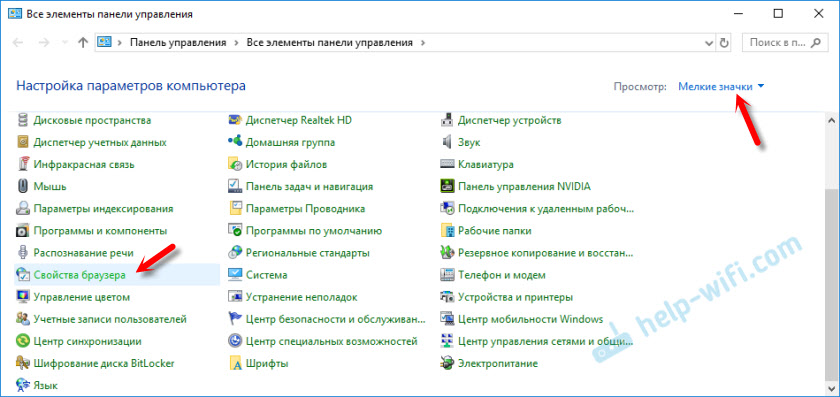This screenshot has width=840, height=397.
Task: Go forward with the Forward arrow
Action: coord(44,43)
